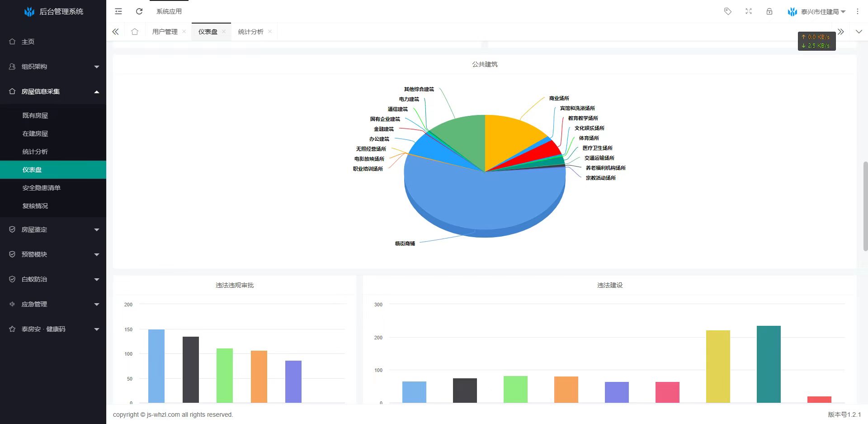Image resolution: width=868 pixels, height=424 pixels.
Task: Enter fullscreen using the expand icon
Action: (x=749, y=11)
